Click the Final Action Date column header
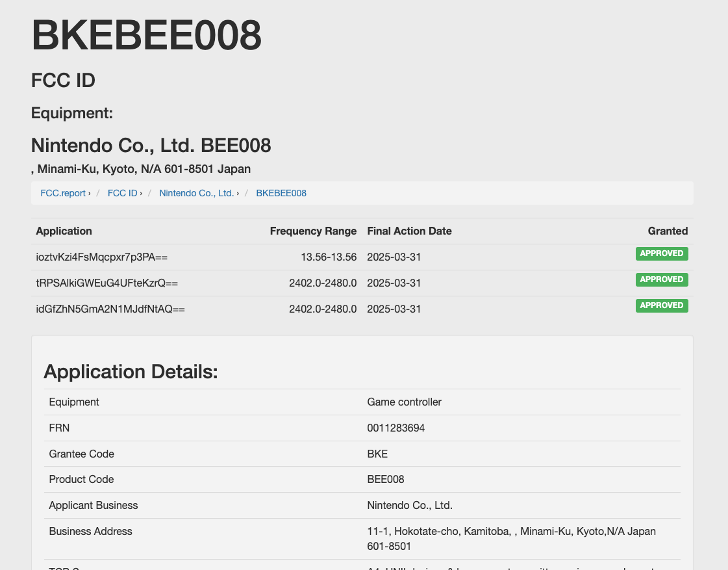The image size is (728, 570). coord(409,231)
